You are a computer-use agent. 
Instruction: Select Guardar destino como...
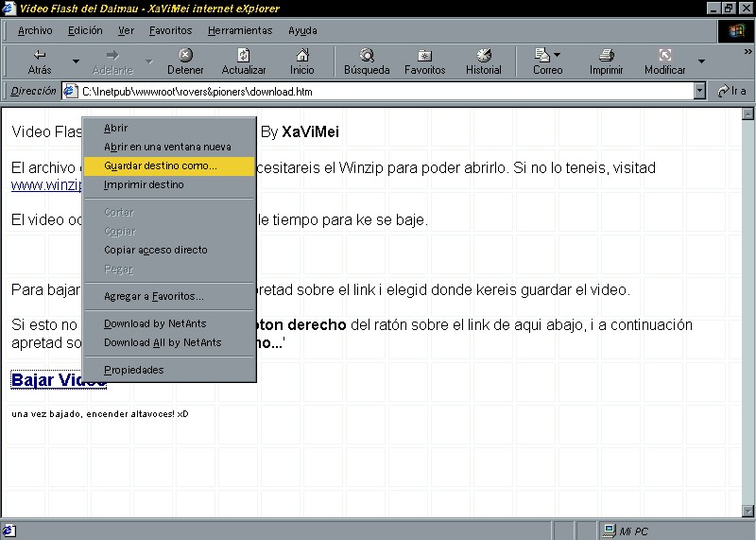(169, 166)
